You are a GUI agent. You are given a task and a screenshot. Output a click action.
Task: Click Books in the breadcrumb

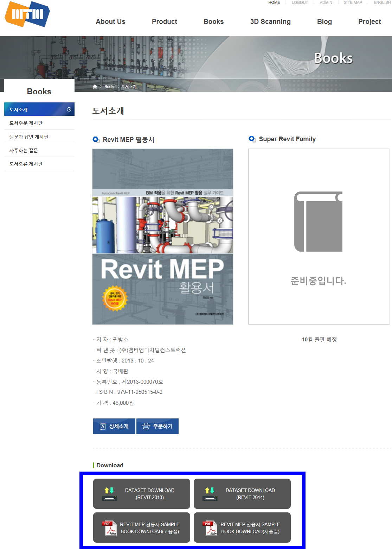click(x=110, y=87)
